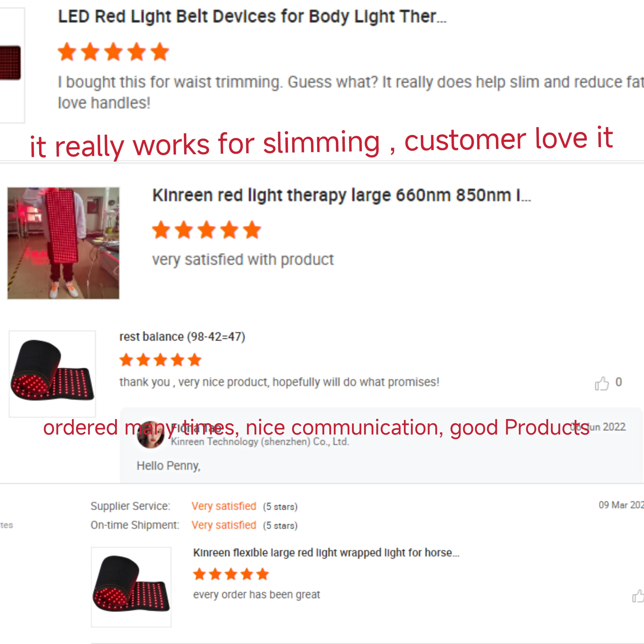
Task: Open the Kinreen red light therapy large 660nm title
Action: [x=341, y=195]
